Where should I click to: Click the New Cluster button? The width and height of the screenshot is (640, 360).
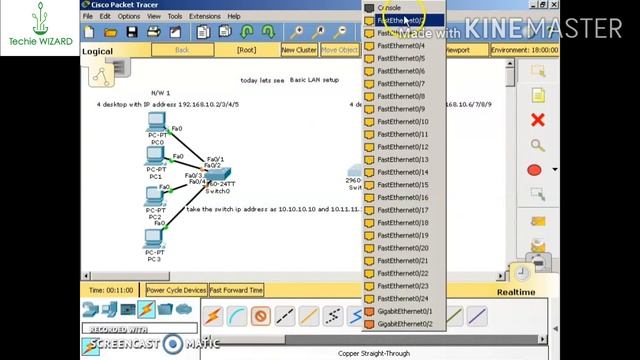tap(299, 50)
